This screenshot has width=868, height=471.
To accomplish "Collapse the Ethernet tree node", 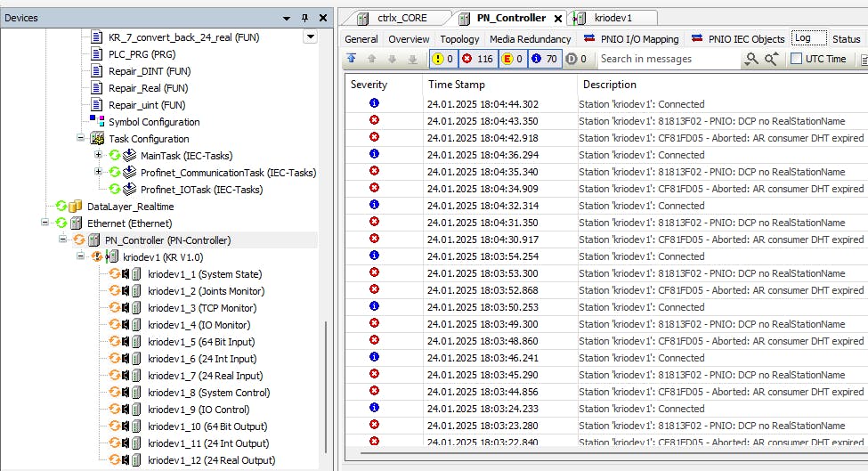I will click(45, 223).
